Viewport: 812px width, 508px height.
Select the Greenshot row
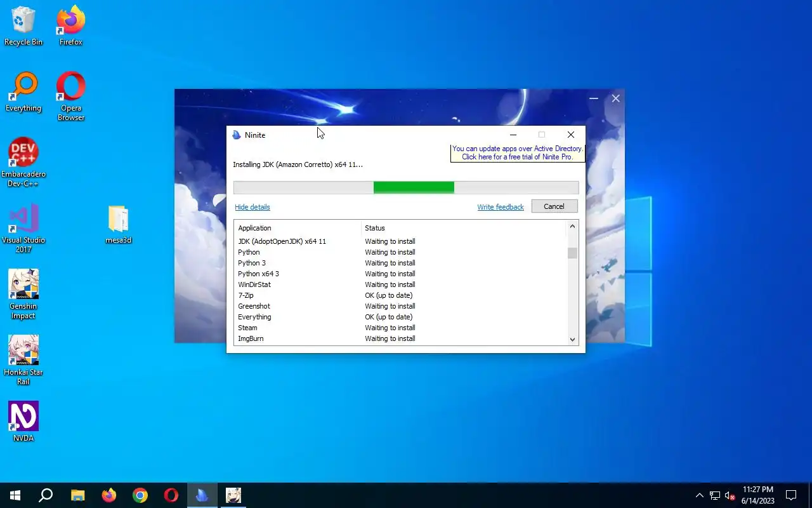point(400,306)
